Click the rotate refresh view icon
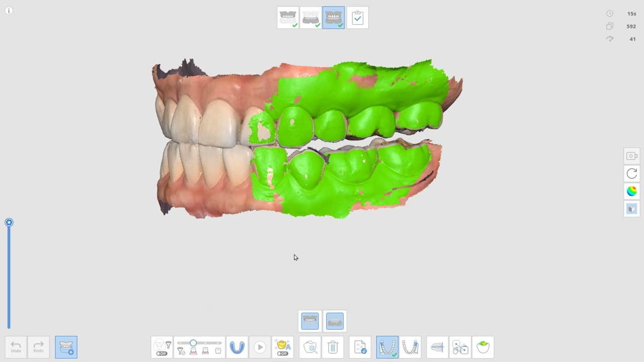 tap(631, 173)
